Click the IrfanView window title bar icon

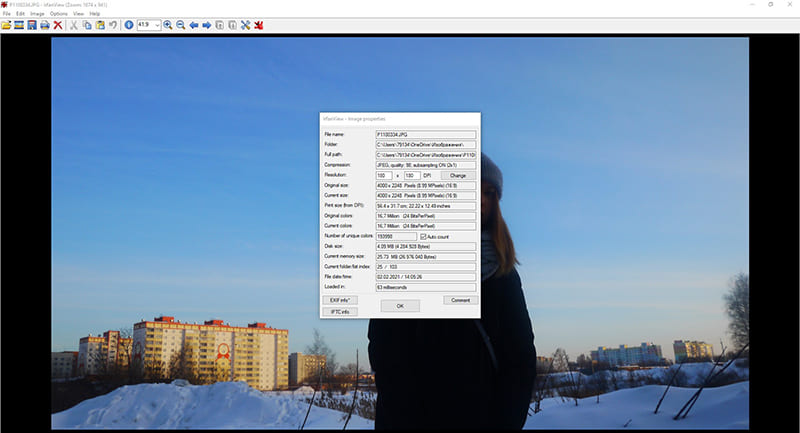click(4, 4)
